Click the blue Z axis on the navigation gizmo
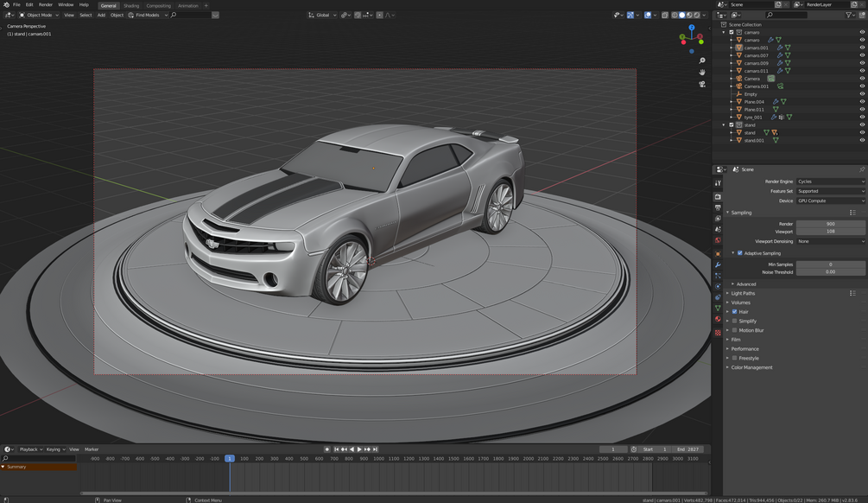The image size is (868, 503). click(692, 28)
